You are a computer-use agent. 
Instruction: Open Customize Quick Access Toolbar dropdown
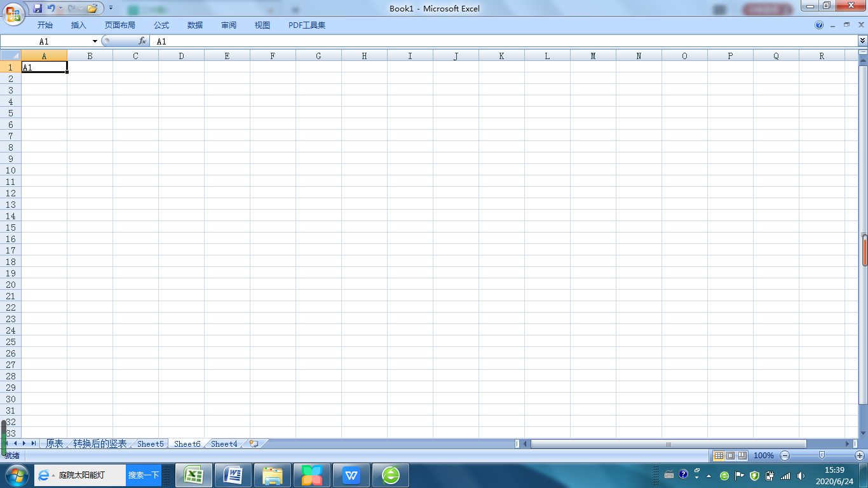click(111, 9)
